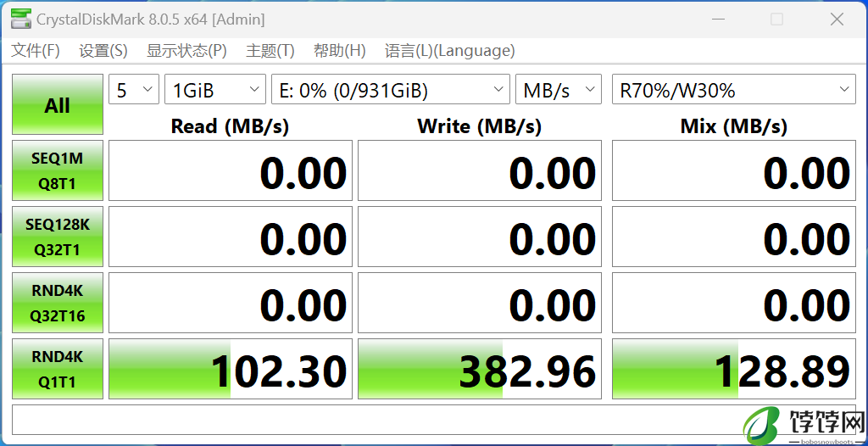The width and height of the screenshot is (868, 446).
Task: Click the SEQ128K Q32T1 read value 0.00
Action: click(x=231, y=237)
